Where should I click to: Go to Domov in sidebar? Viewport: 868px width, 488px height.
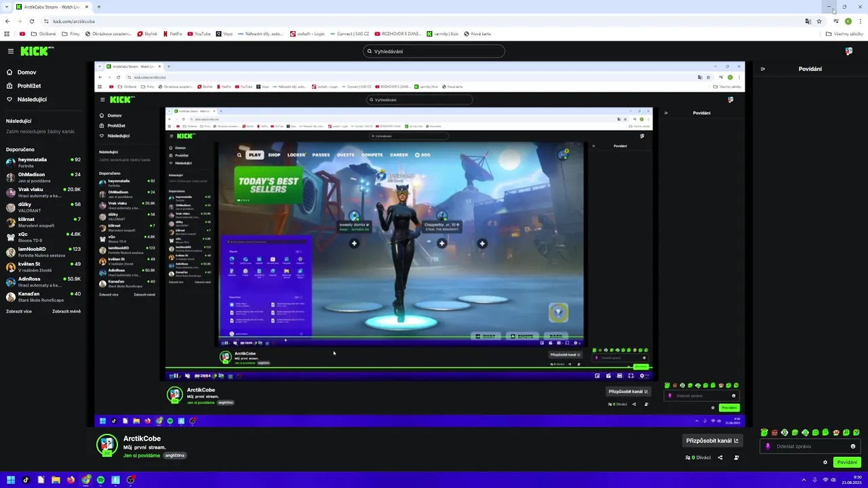[x=22, y=72]
